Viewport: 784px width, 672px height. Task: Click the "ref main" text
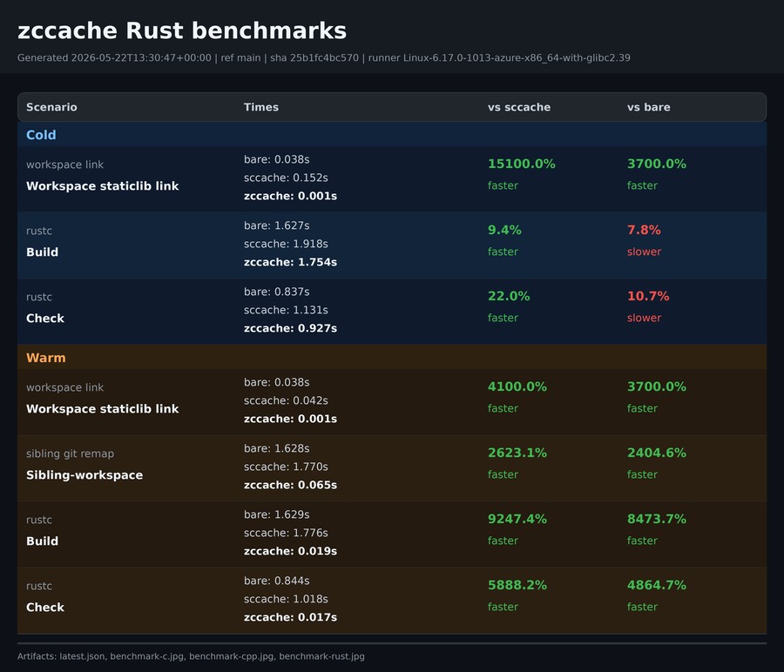pos(240,58)
